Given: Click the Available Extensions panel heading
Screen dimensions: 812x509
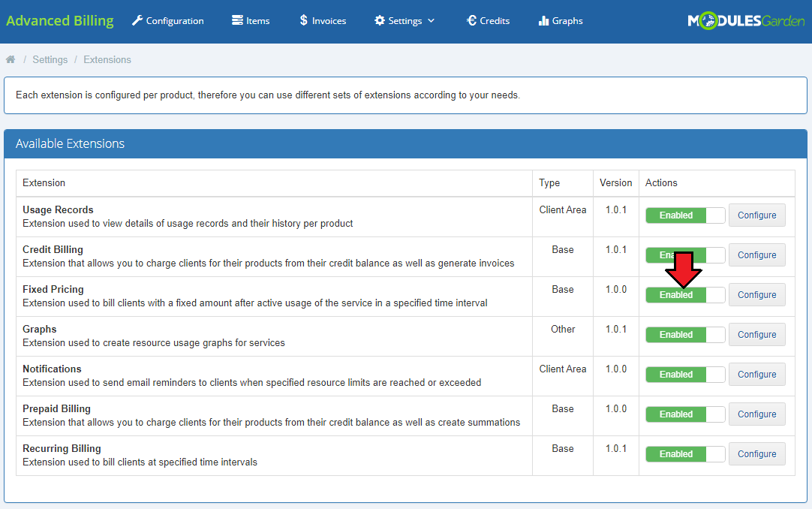Looking at the screenshot, I should (x=70, y=143).
